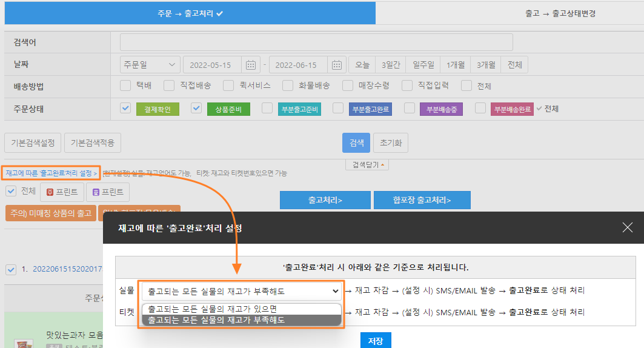Click the purple 출고 print icon button
Image resolution: width=644 pixels, height=348 pixels.
pyautogui.click(x=108, y=192)
